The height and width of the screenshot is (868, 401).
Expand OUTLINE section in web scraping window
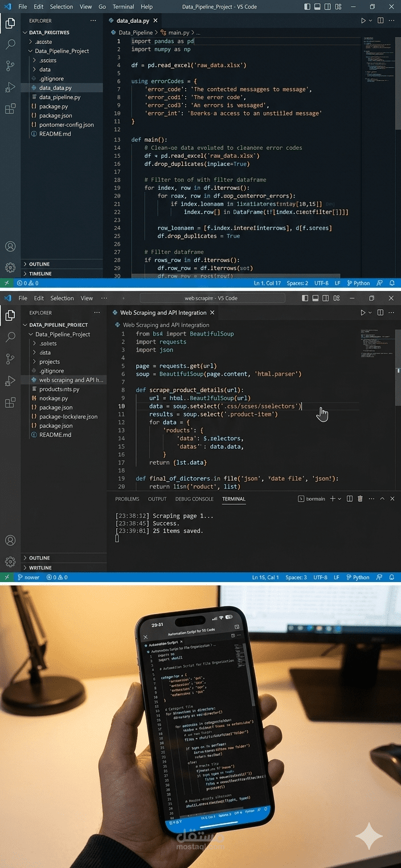click(64, 558)
